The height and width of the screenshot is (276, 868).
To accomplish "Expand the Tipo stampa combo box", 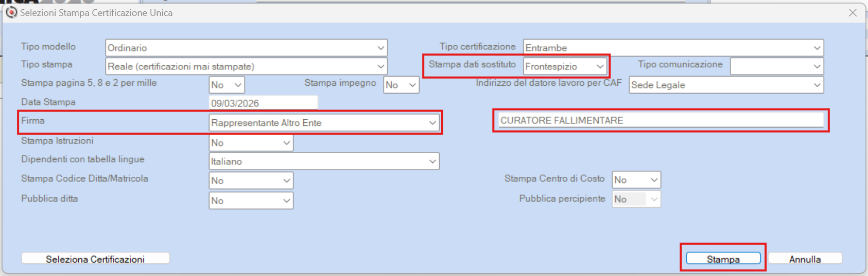I will tap(246, 66).
